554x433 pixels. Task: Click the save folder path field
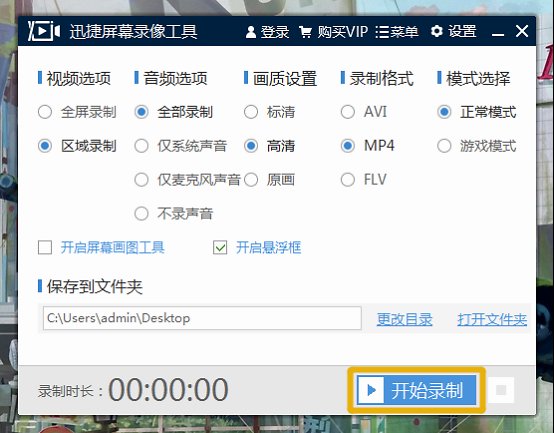point(202,318)
